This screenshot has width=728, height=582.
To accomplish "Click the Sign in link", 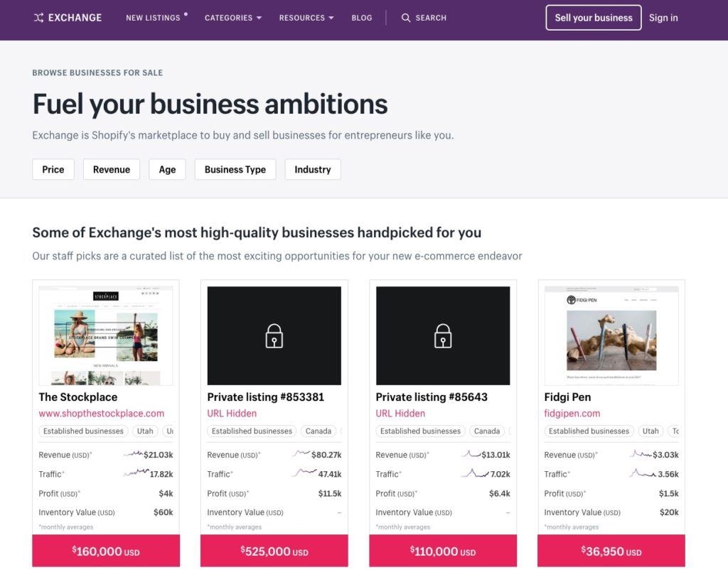I will point(663,18).
